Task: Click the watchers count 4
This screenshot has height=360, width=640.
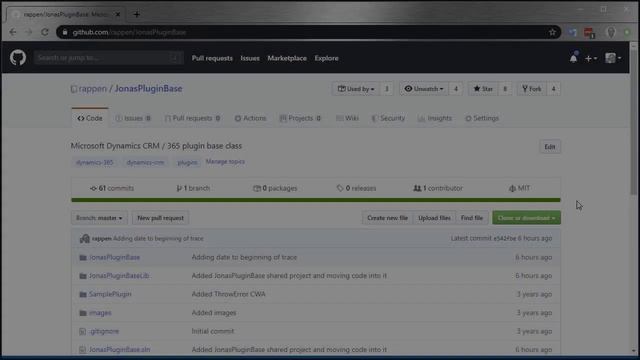Action: coord(456,89)
